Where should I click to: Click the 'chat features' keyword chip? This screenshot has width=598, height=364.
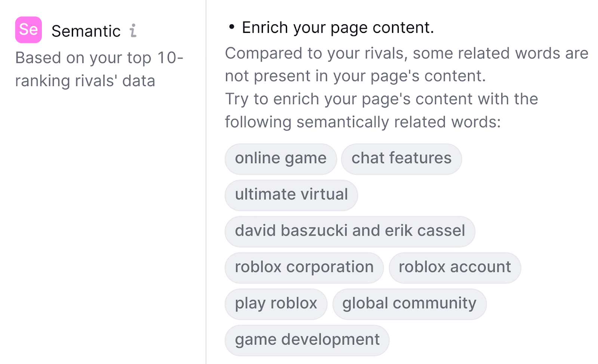(401, 158)
